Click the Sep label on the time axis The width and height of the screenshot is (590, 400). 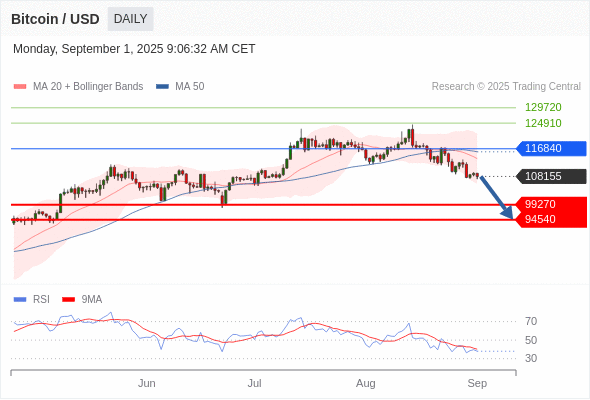pos(477,383)
